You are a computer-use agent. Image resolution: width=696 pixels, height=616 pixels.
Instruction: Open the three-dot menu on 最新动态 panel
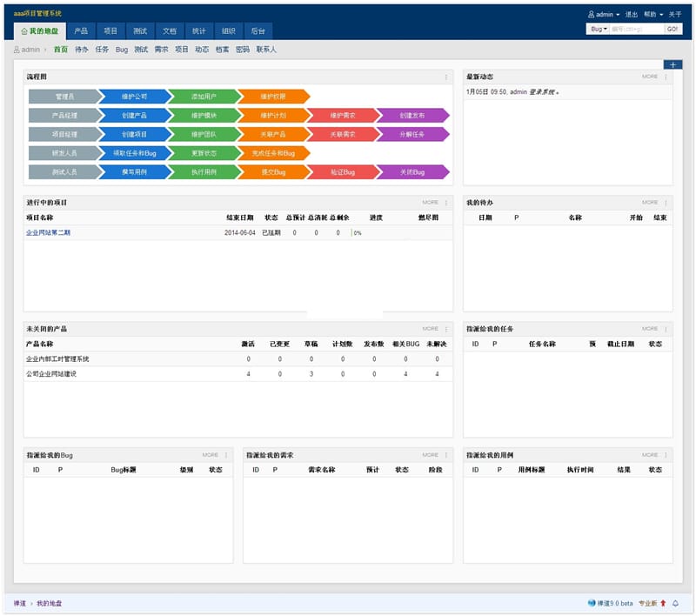point(666,77)
